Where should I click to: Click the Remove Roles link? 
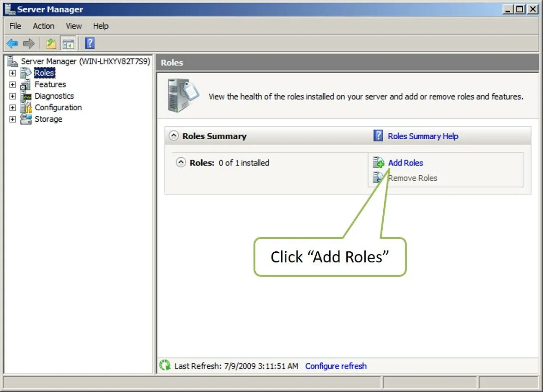[412, 178]
